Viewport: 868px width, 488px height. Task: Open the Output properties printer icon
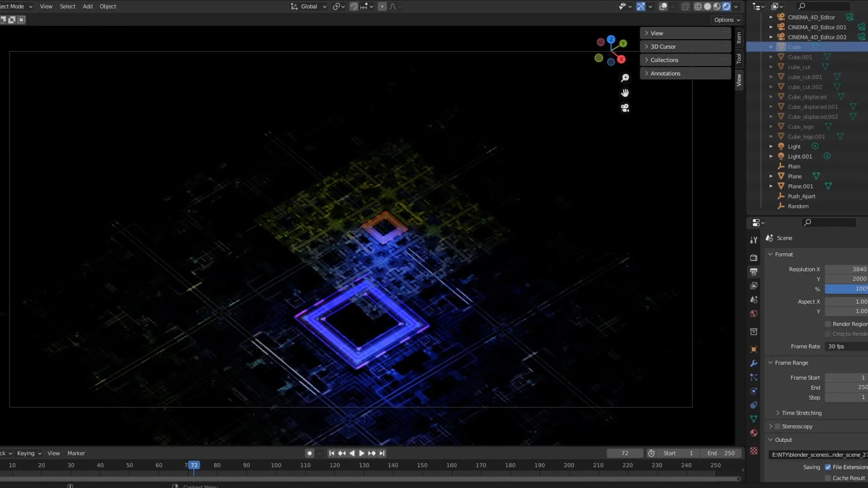754,272
